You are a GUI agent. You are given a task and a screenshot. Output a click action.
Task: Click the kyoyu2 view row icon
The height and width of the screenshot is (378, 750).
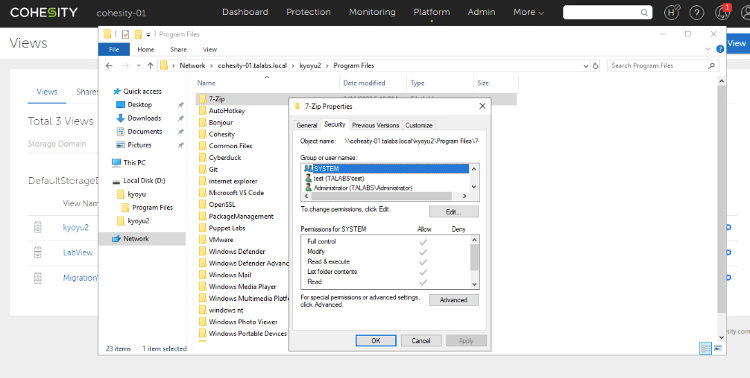coord(38,227)
